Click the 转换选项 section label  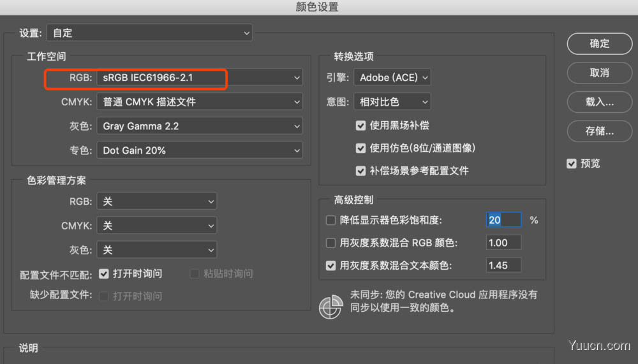353,57
